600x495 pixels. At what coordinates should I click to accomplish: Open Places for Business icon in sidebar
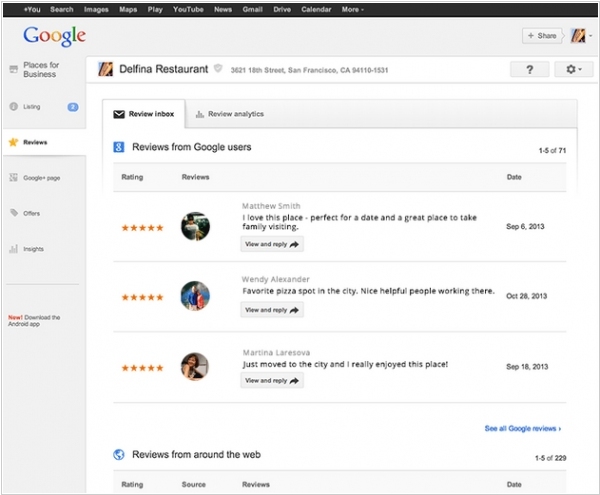13,69
